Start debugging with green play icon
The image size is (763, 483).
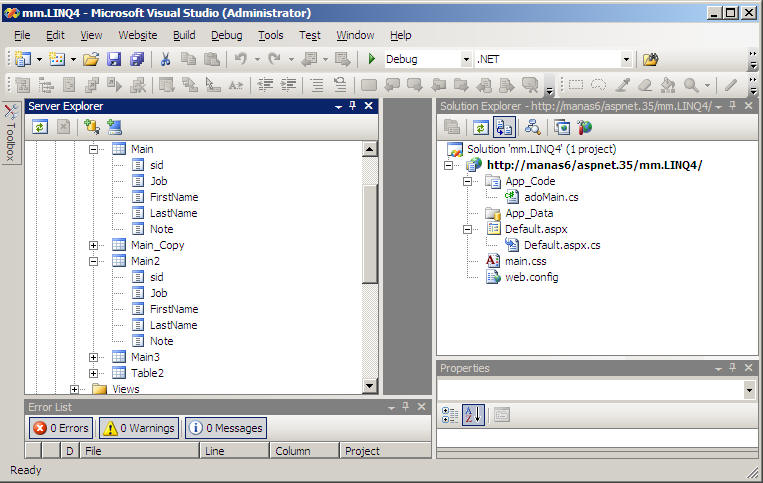tap(372, 59)
